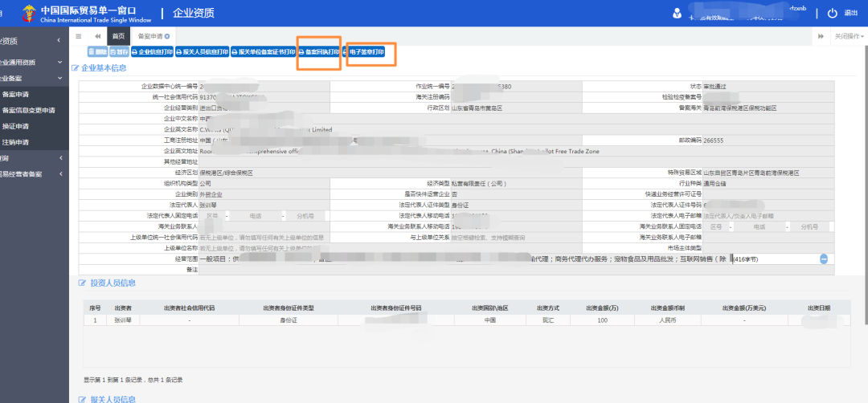Click the 删除 delete button
868x403 pixels.
[96, 52]
